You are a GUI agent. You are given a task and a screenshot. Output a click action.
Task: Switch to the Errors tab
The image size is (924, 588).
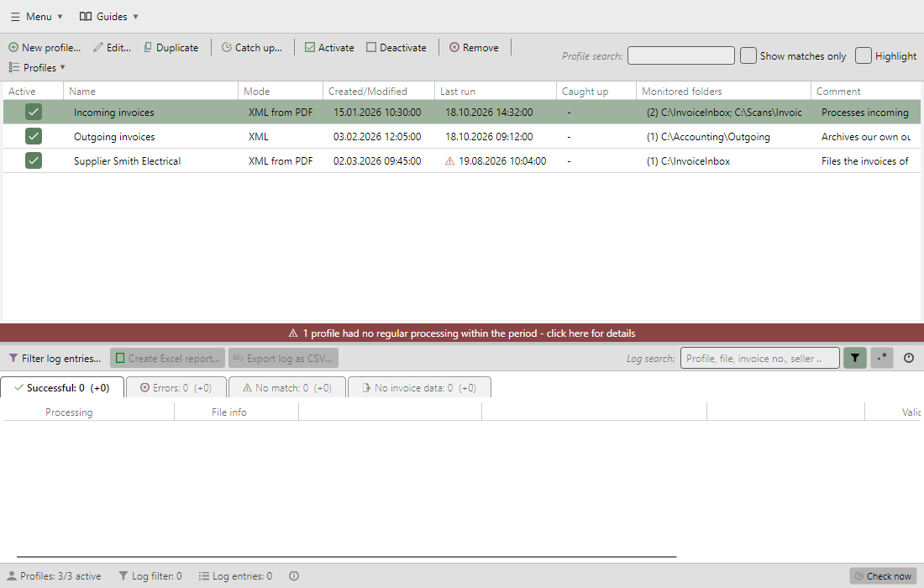(x=176, y=388)
